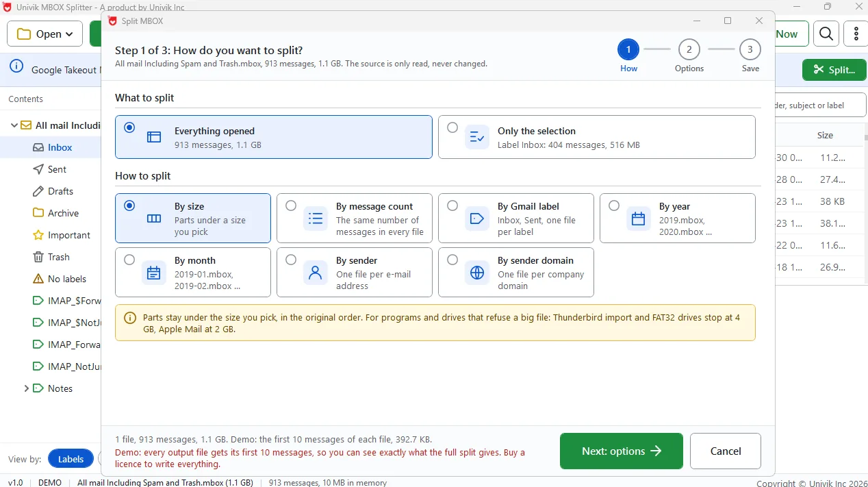Click the globe icon on By sender domain card
This screenshot has height=487, width=868.
click(477, 273)
